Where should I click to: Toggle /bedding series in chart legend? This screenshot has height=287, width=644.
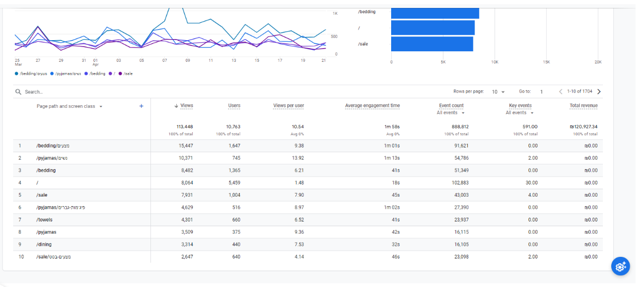point(94,73)
